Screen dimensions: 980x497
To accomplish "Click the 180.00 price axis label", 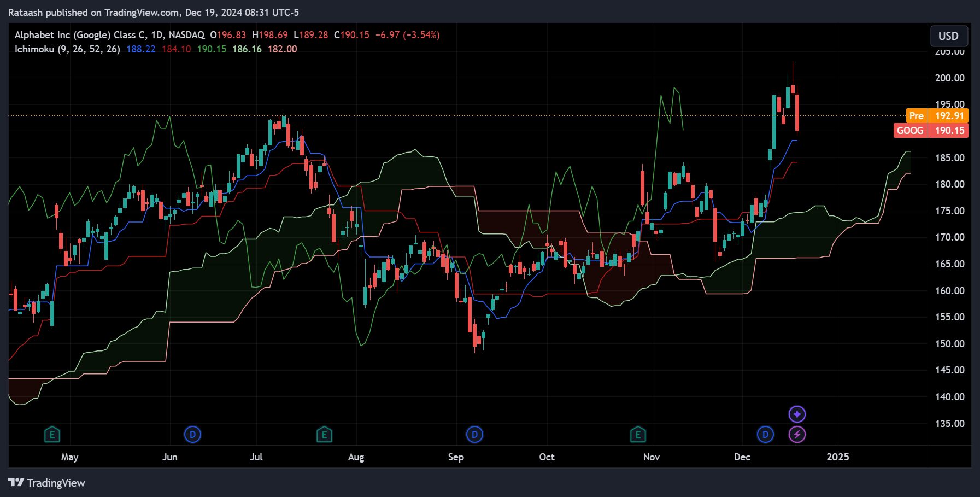I will tap(950, 184).
